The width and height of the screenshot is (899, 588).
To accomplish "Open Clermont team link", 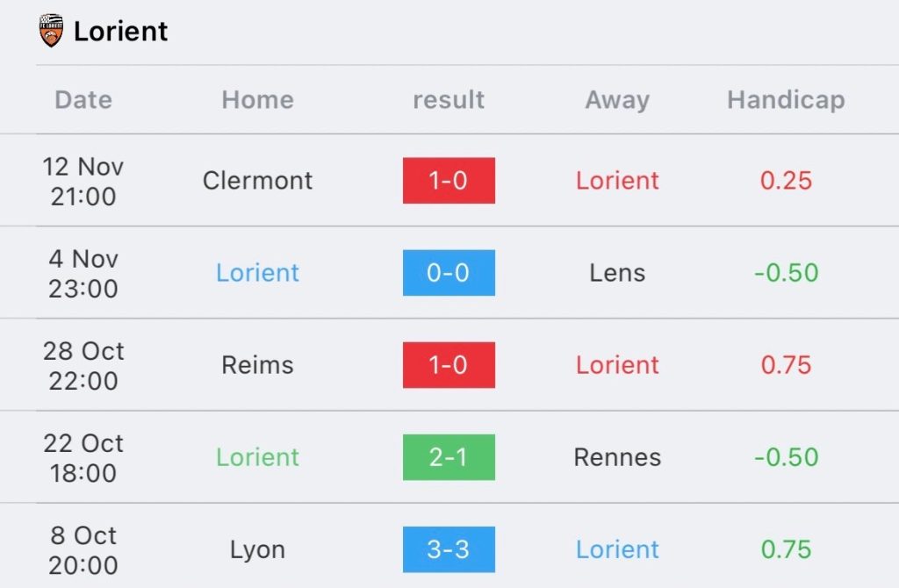I will click(x=257, y=181).
